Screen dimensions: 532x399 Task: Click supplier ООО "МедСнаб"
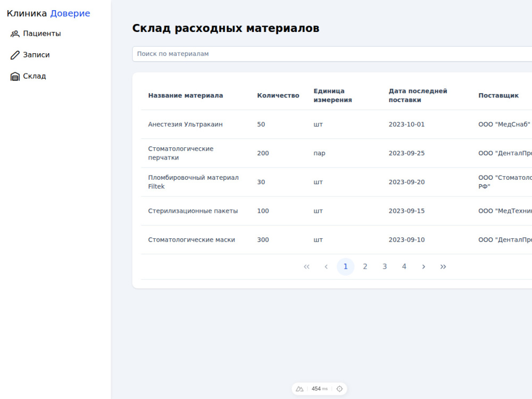tap(504, 124)
